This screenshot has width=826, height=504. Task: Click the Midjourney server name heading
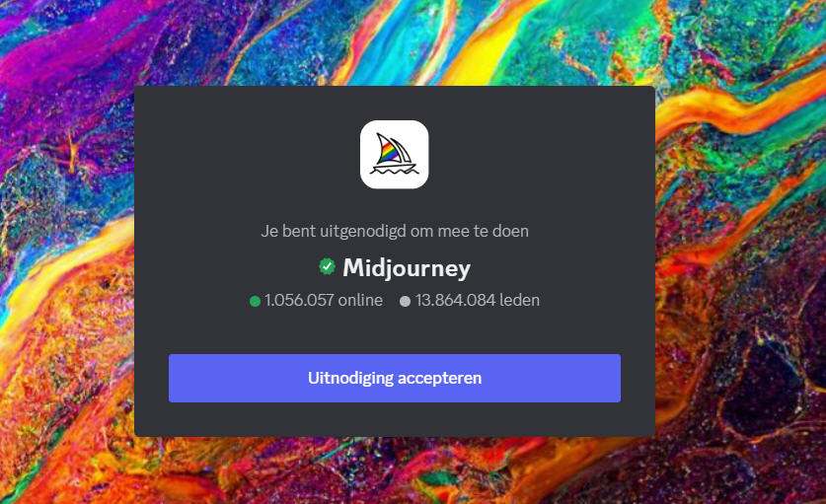tap(407, 267)
